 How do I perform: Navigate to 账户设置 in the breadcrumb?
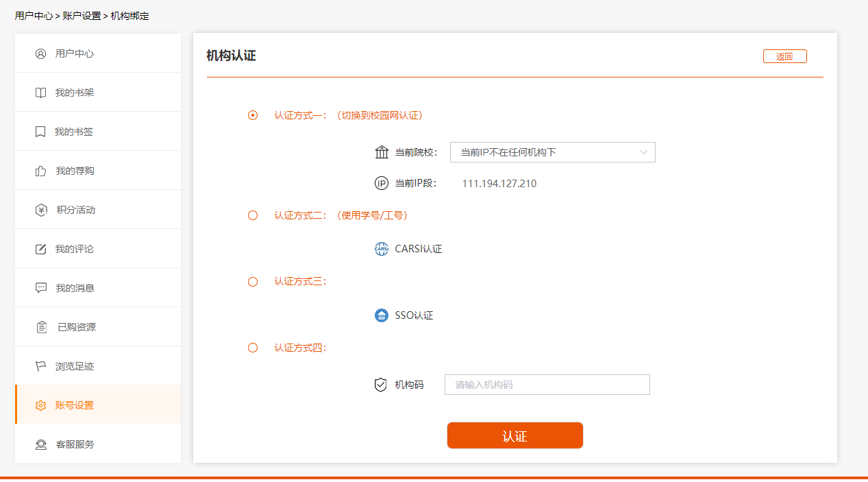77,14
